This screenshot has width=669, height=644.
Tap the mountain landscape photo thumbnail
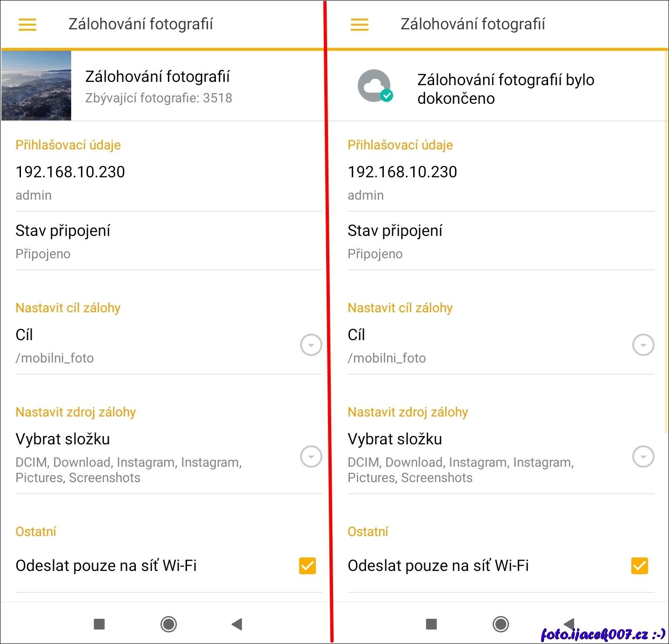[x=36, y=86]
